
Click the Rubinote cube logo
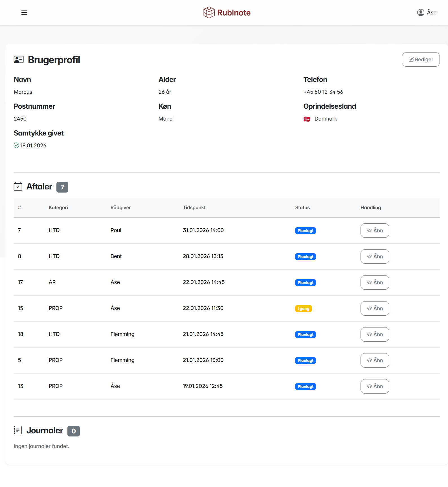tap(209, 12)
